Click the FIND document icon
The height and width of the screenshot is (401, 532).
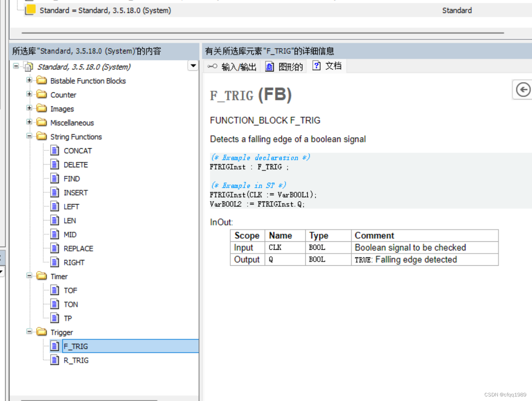click(x=55, y=179)
